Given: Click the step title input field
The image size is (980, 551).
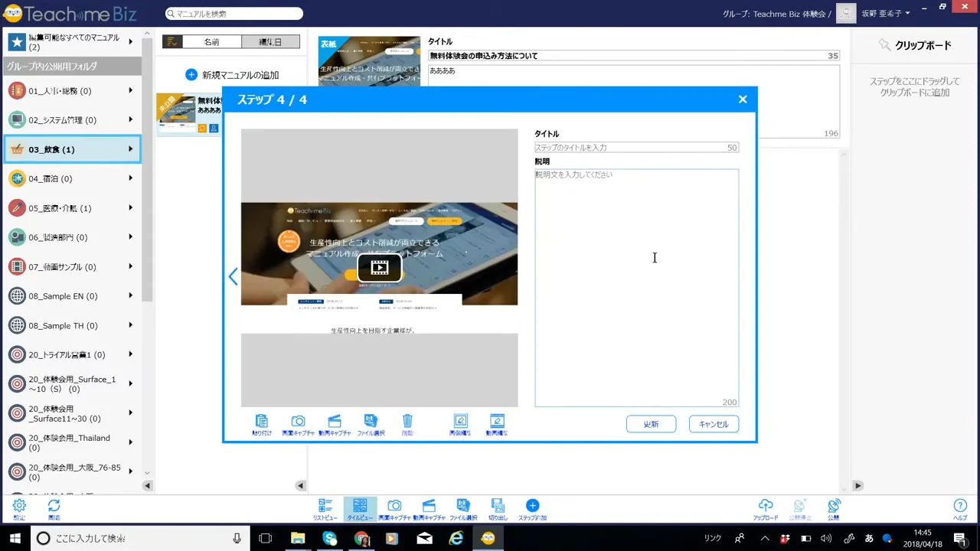Looking at the screenshot, I should (636, 147).
